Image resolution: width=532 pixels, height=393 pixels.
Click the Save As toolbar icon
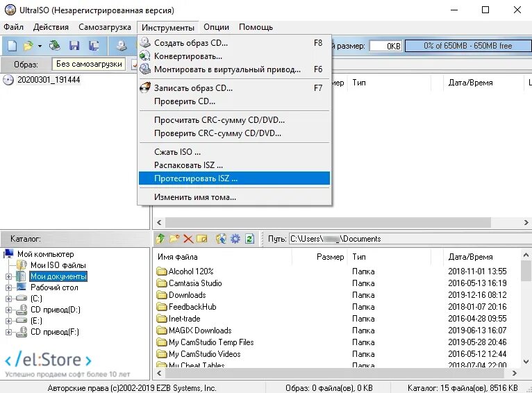94,45
